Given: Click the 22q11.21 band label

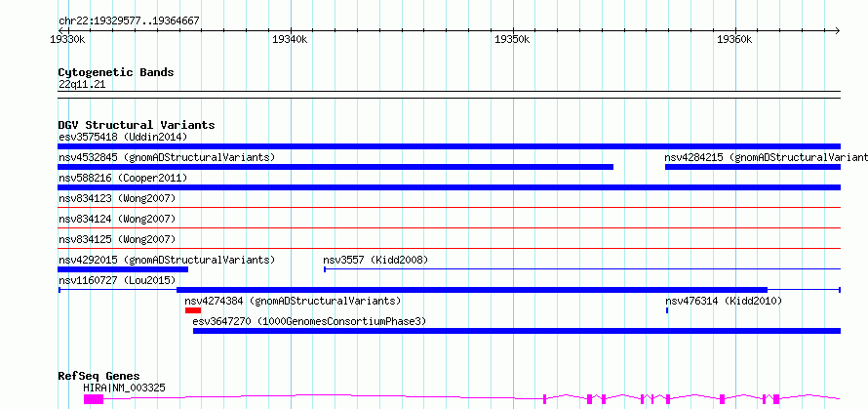Looking at the screenshot, I should tap(82, 85).
